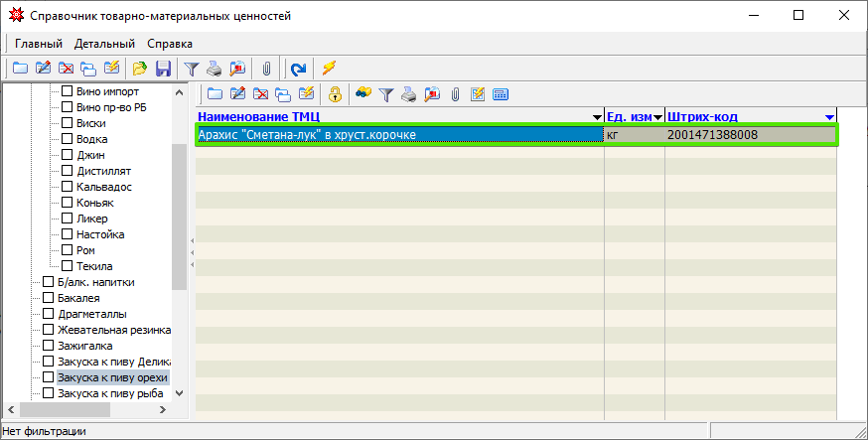The width and height of the screenshot is (868, 440).
Task: Open the Ед. изм column dropdown arrow
Action: point(657,117)
